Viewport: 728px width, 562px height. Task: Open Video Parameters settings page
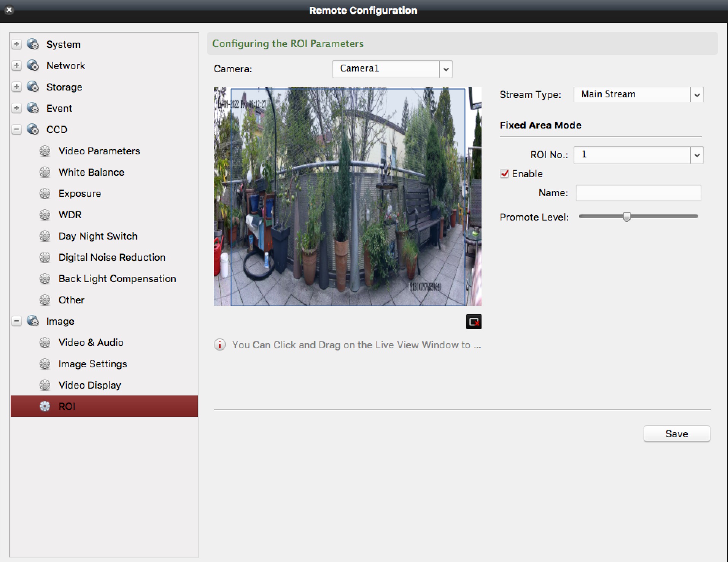pos(99,151)
